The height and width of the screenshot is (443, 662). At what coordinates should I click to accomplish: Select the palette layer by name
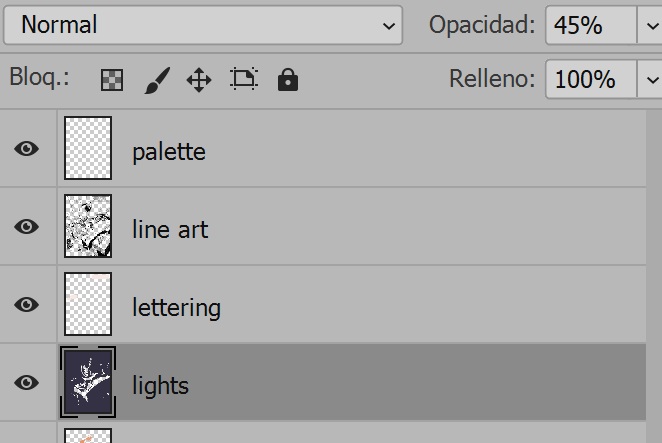click(x=169, y=152)
